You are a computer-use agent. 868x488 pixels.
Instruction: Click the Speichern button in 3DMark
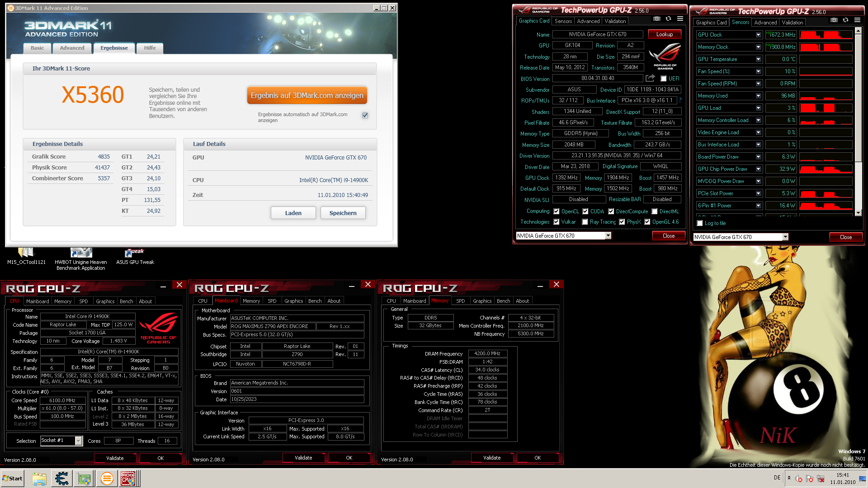click(x=343, y=213)
